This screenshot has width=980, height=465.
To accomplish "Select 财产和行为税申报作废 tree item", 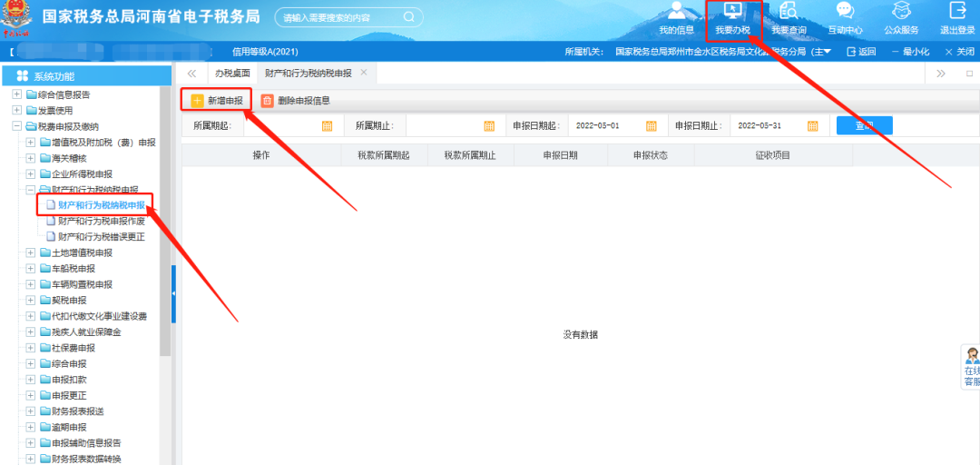I will pyautogui.click(x=101, y=221).
